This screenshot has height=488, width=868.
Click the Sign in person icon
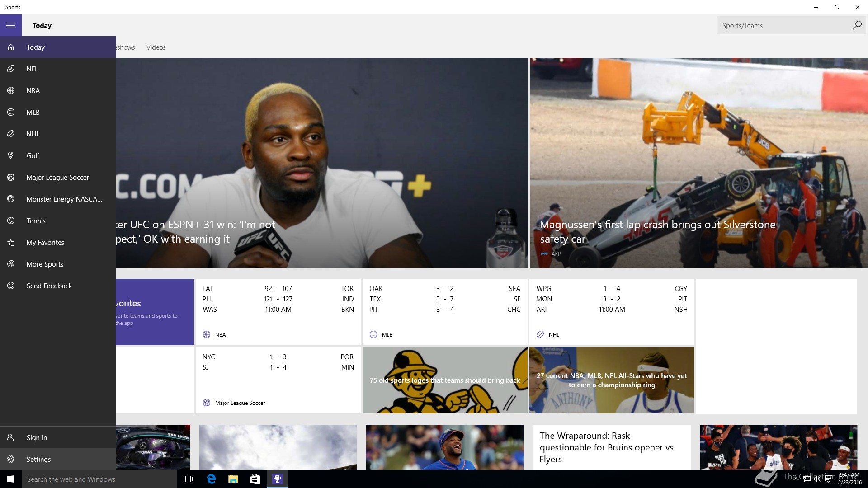pos(11,438)
